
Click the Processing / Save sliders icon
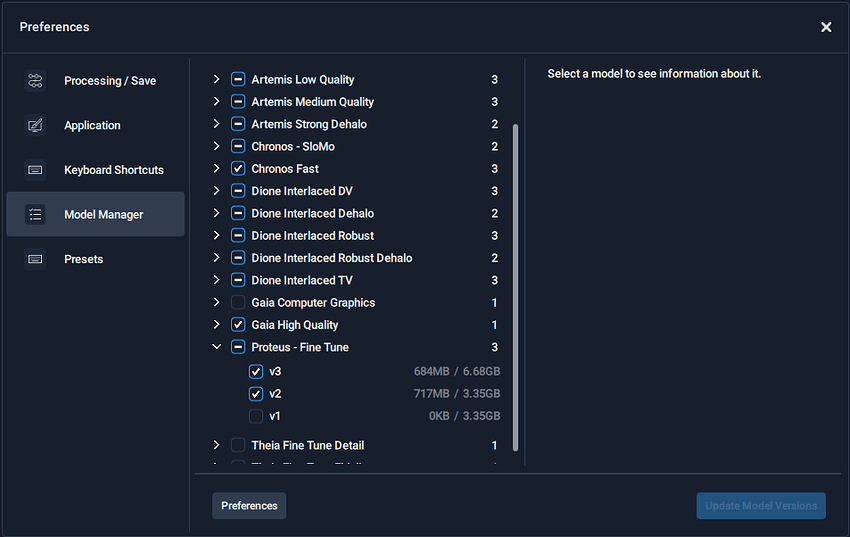(x=35, y=81)
